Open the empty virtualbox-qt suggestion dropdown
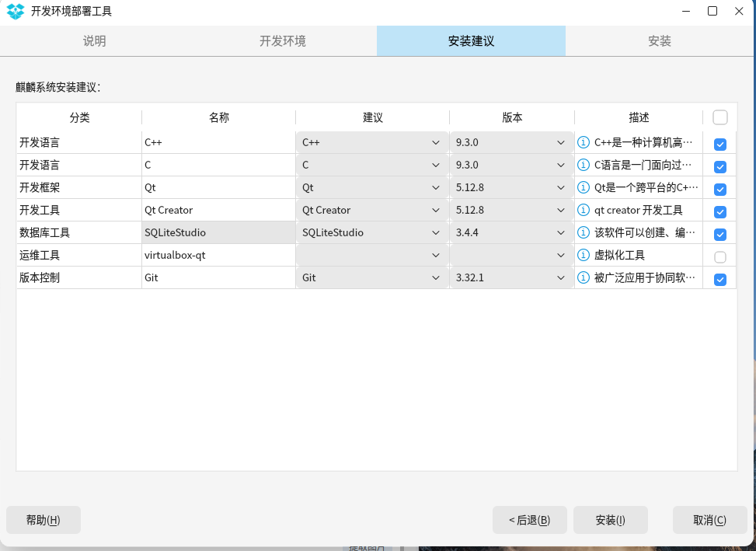 (x=371, y=255)
